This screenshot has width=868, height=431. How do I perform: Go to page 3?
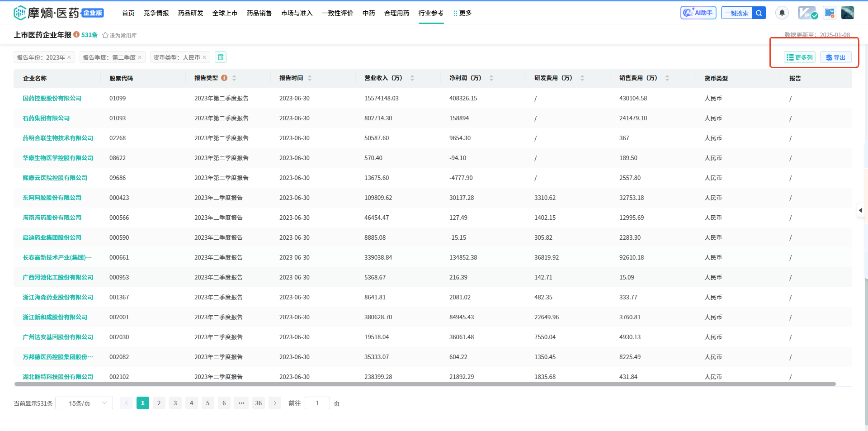pos(175,403)
